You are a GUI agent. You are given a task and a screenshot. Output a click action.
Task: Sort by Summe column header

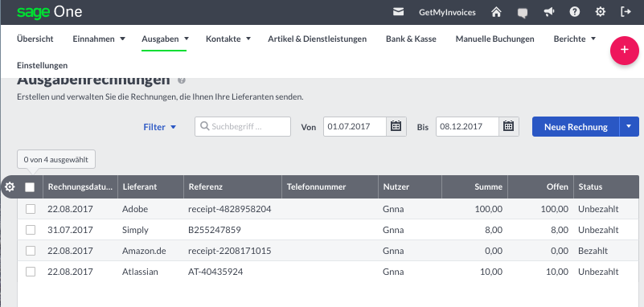coord(475,186)
